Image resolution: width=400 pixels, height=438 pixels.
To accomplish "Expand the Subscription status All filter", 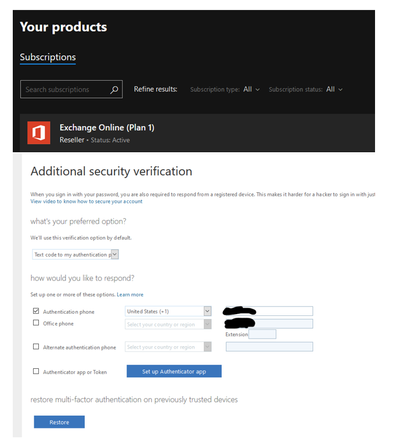I will (305, 89).
